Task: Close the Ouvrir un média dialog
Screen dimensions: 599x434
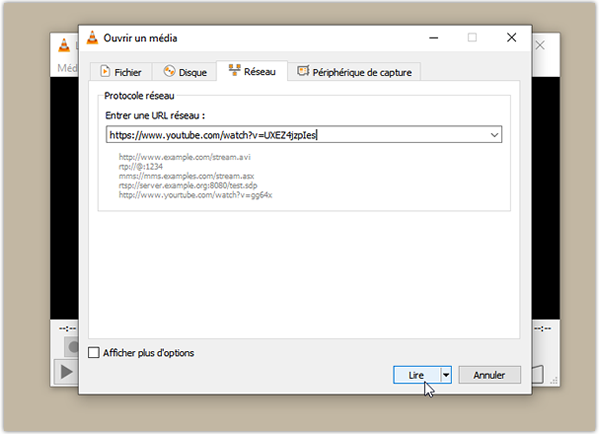Action: 512,37
